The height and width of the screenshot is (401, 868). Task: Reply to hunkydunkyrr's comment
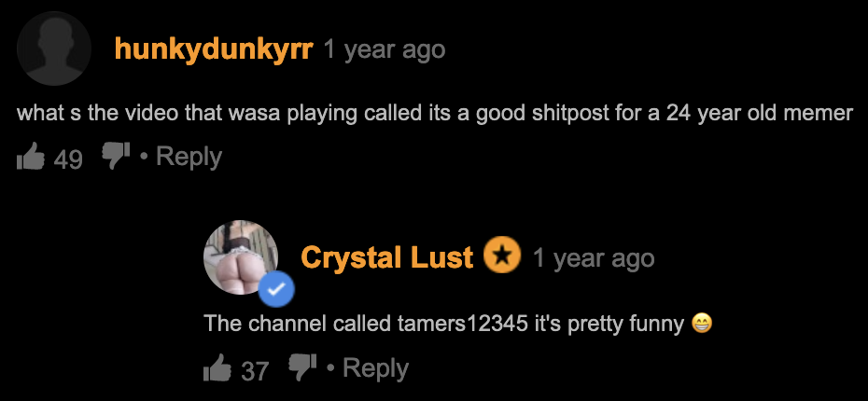click(x=189, y=157)
